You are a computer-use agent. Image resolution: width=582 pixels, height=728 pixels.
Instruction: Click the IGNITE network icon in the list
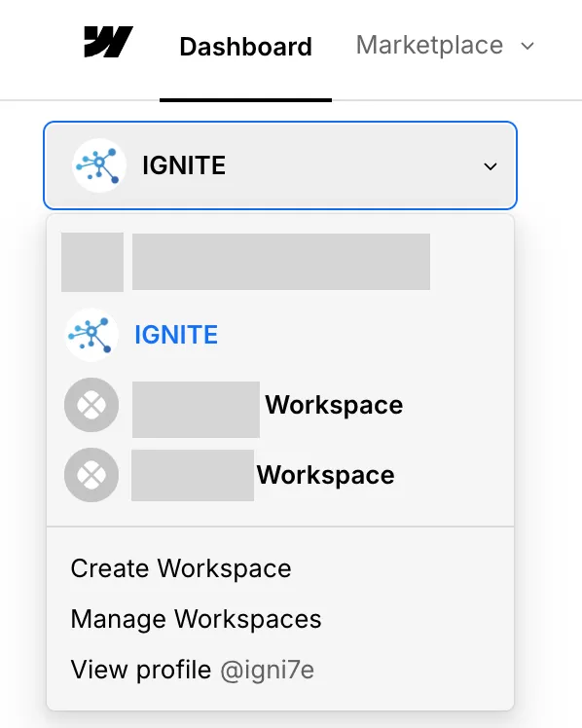point(91,335)
